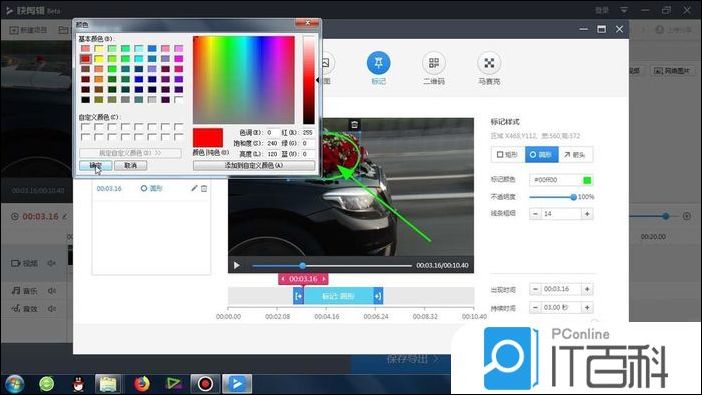Open QQ penguin from taskbar
This screenshot has height=395, width=702.
[x=78, y=384]
